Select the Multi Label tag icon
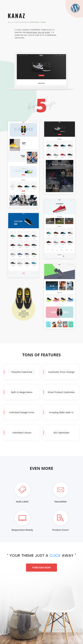The height and width of the screenshot is (644, 83). [22, 489]
